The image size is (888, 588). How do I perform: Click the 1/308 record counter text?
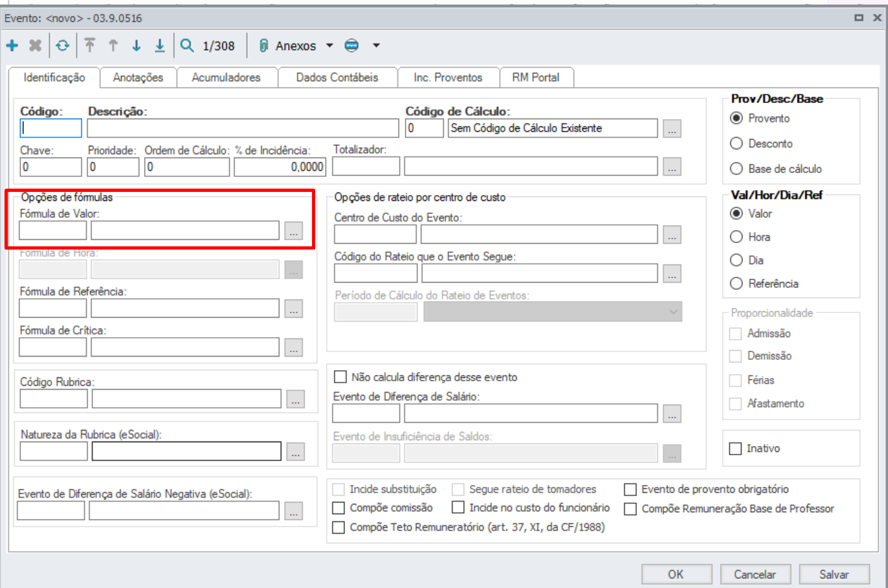[219, 46]
